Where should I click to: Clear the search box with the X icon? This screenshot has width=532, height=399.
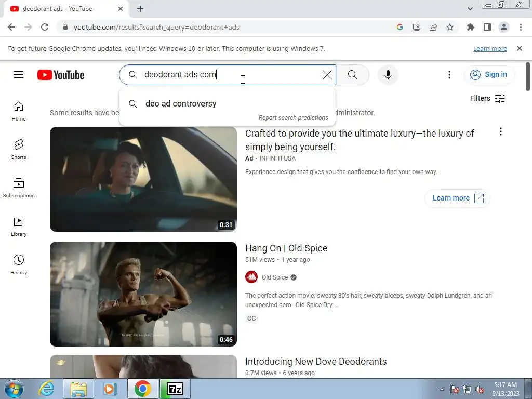(327, 75)
